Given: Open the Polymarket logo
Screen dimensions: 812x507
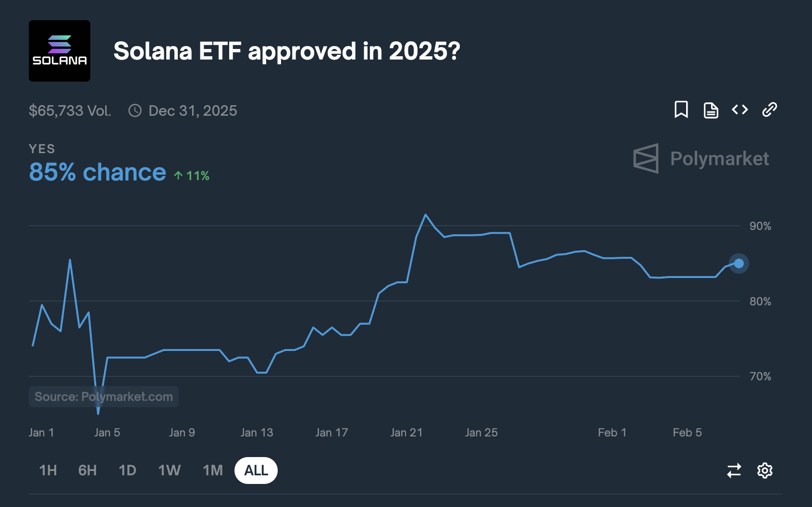Looking at the screenshot, I should [701, 158].
